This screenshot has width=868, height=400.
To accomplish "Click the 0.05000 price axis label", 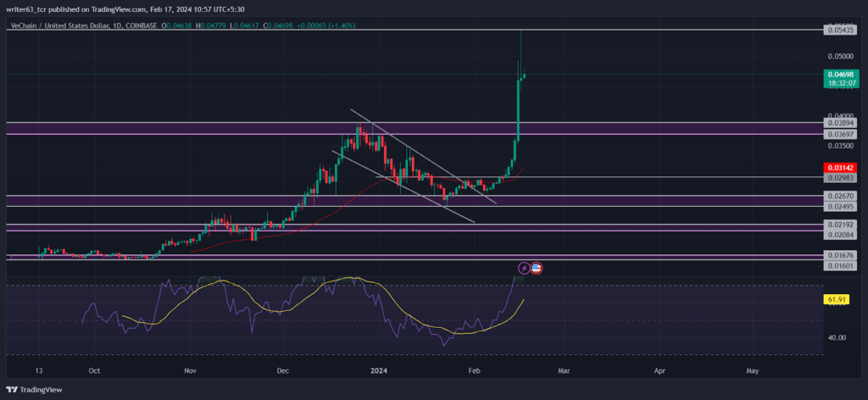I will (x=840, y=57).
